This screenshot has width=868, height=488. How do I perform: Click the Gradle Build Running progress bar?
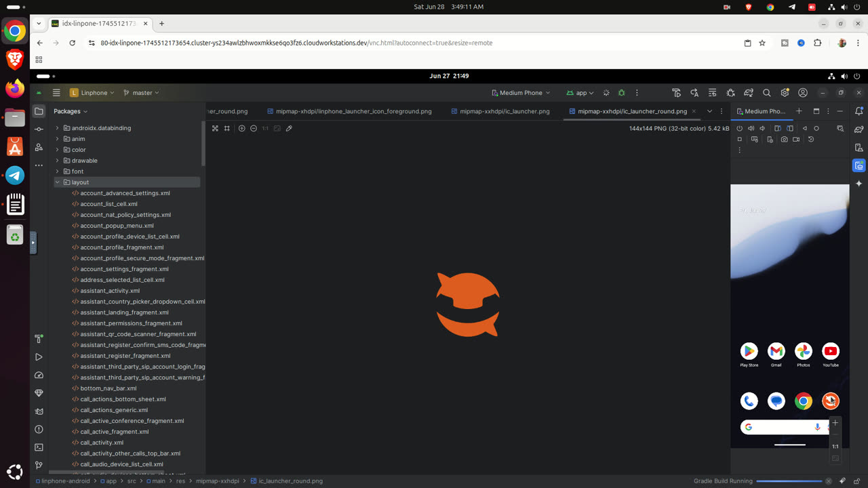(789, 481)
